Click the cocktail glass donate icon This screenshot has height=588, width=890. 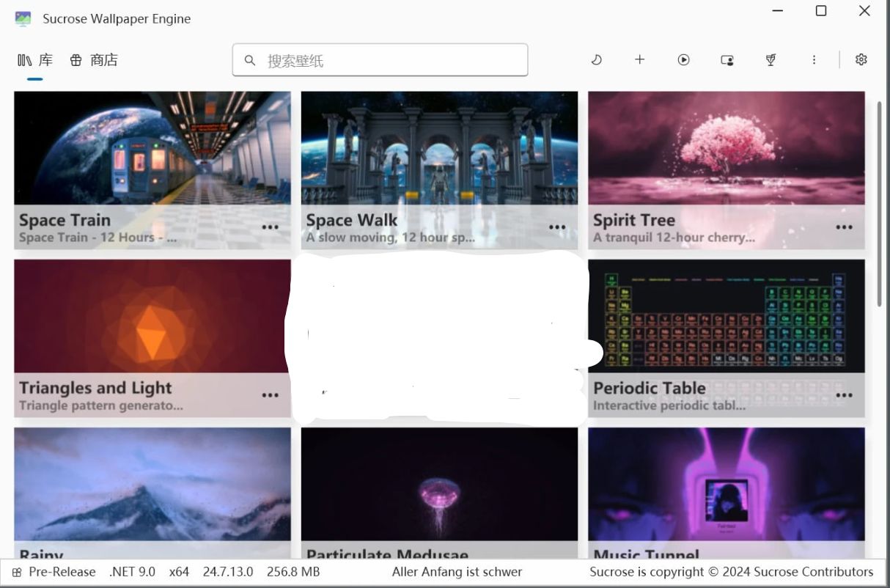tap(771, 59)
